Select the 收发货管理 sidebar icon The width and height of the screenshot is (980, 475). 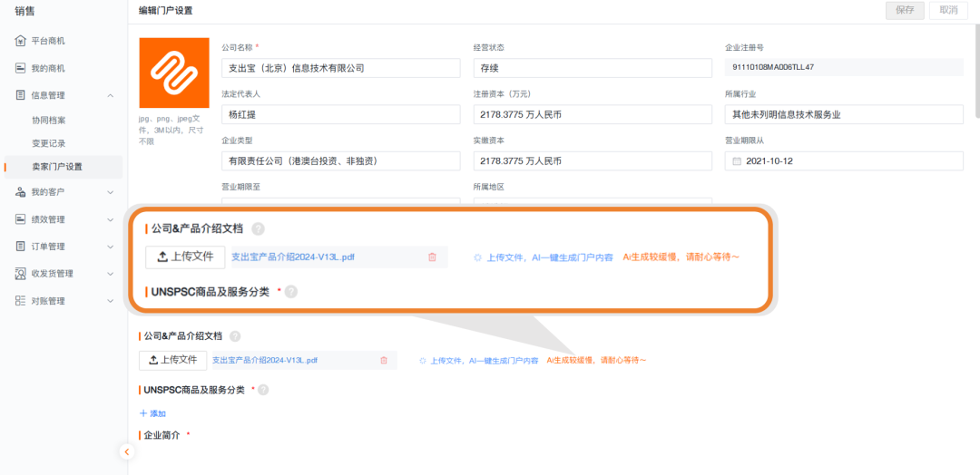tap(20, 274)
